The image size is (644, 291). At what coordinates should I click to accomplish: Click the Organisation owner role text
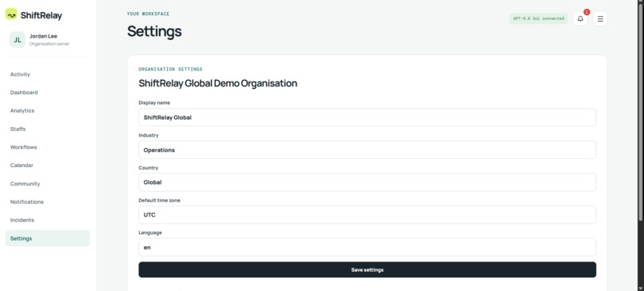click(50, 44)
